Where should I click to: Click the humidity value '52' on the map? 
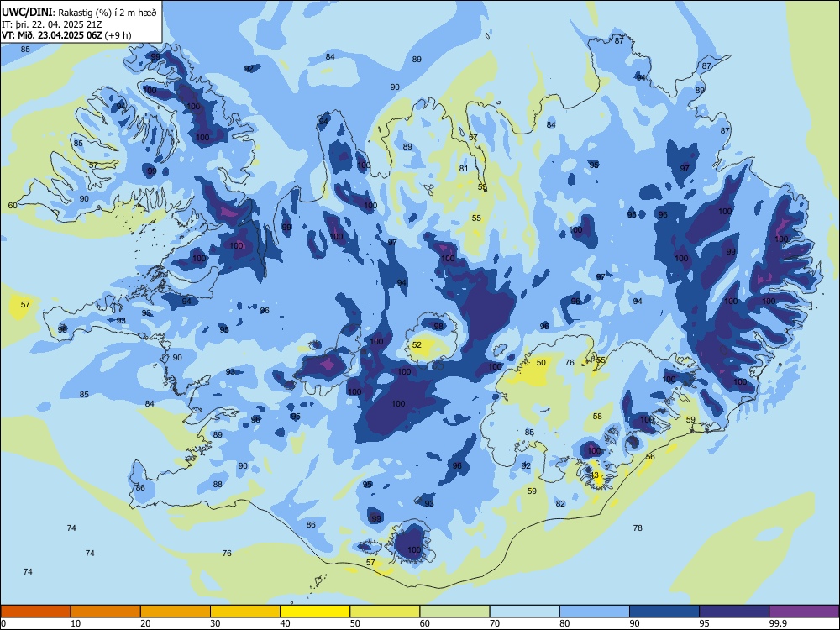417,345
